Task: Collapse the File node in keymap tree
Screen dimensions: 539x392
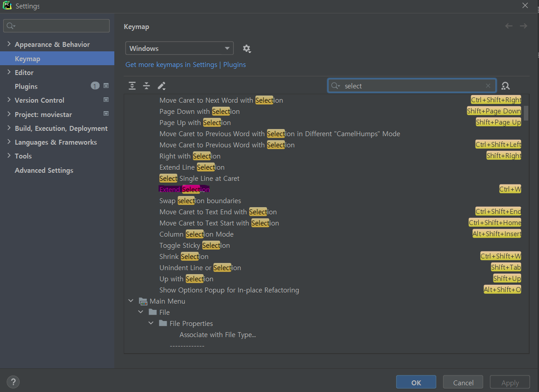Action: (141, 312)
